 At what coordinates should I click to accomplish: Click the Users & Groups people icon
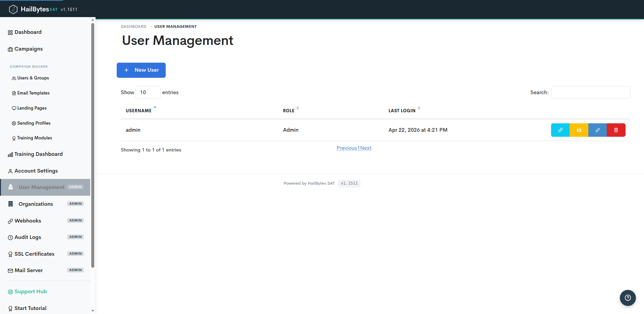(x=14, y=78)
